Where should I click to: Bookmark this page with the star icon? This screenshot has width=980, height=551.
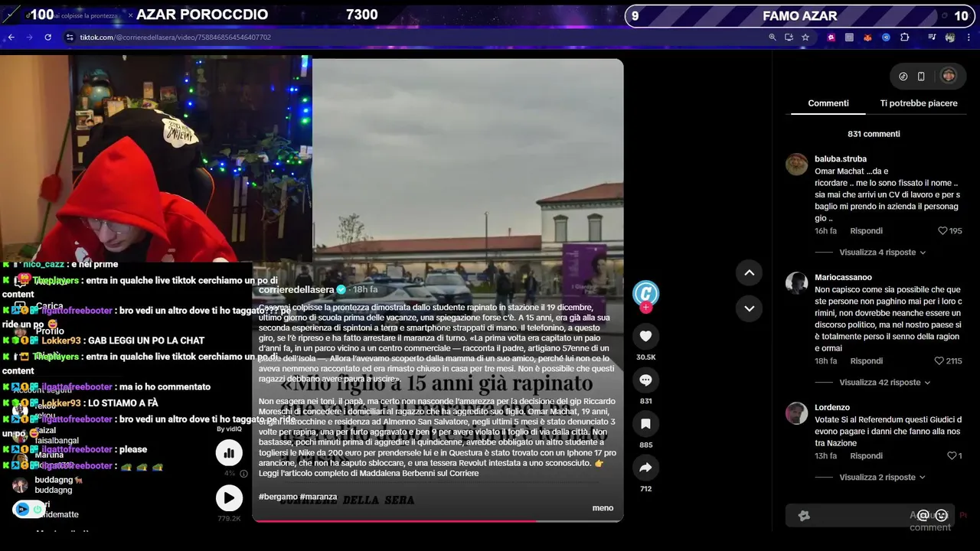tap(805, 37)
